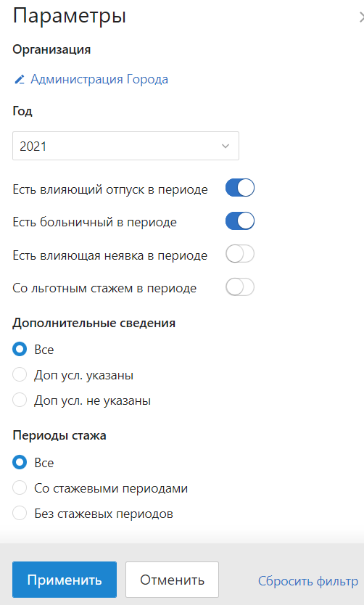Choose Доп усл. не указаны radio option

coord(20,400)
